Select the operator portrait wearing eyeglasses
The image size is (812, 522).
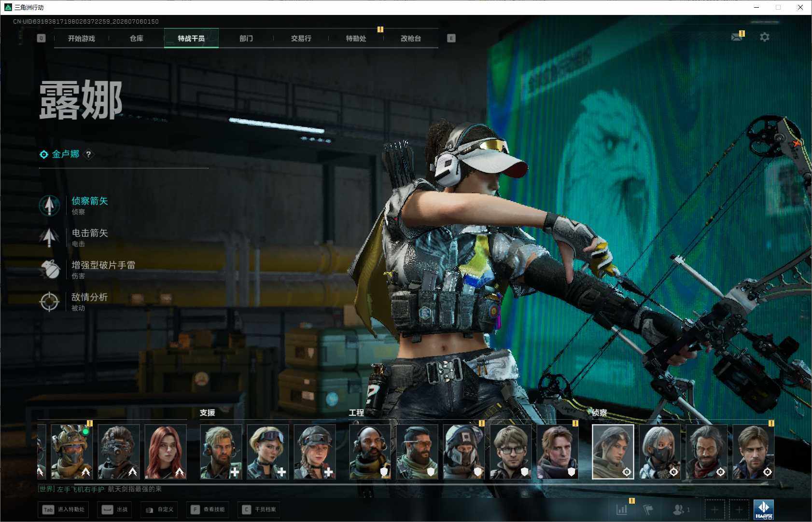pyautogui.click(x=511, y=452)
